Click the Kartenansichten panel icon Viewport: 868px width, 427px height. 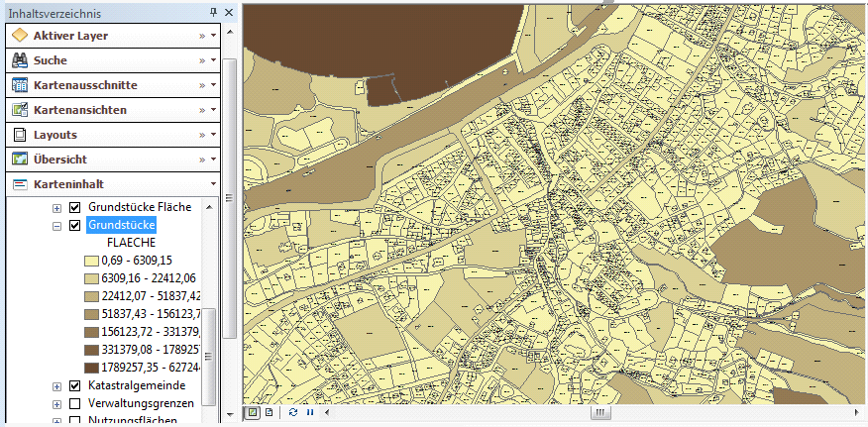pyautogui.click(x=19, y=110)
